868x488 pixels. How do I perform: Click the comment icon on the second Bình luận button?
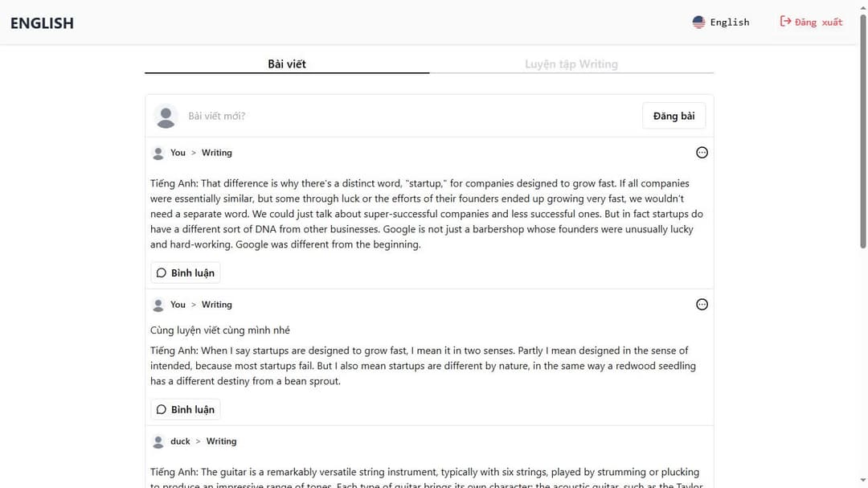pyautogui.click(x=162, y=409)
